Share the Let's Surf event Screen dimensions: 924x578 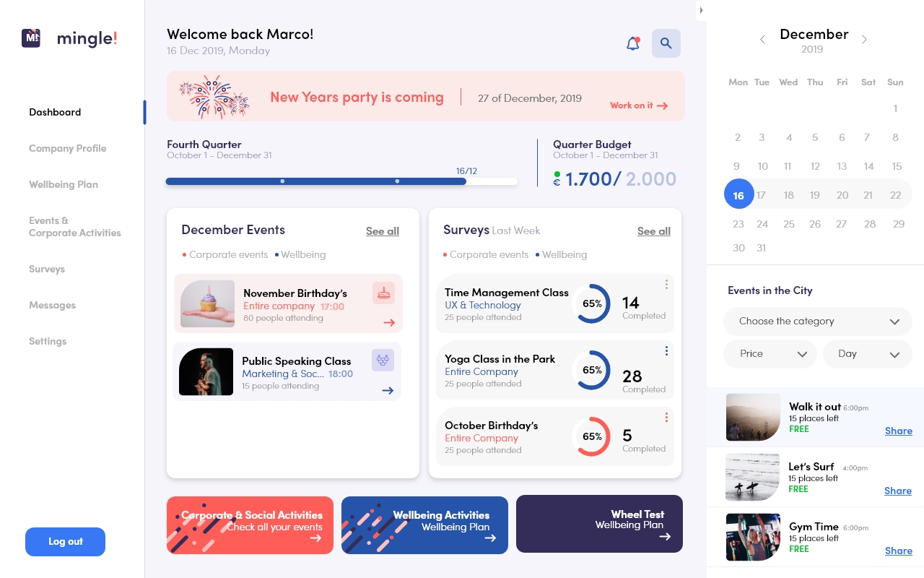point(897,491)
